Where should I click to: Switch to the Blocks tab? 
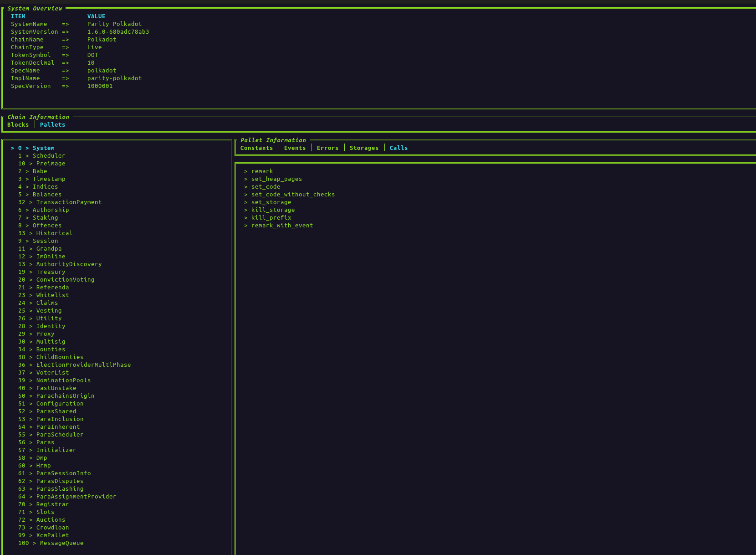coord(18,125)
